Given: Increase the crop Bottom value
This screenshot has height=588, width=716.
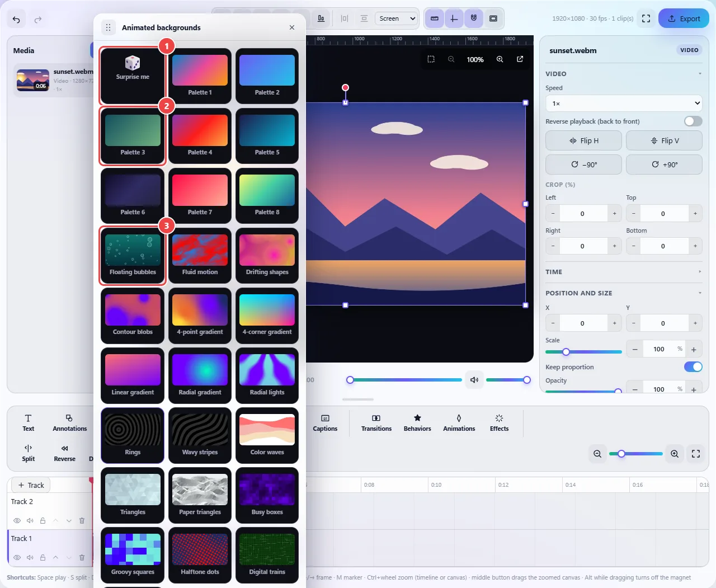Looking at the screenshot, I should coord(695,246).
